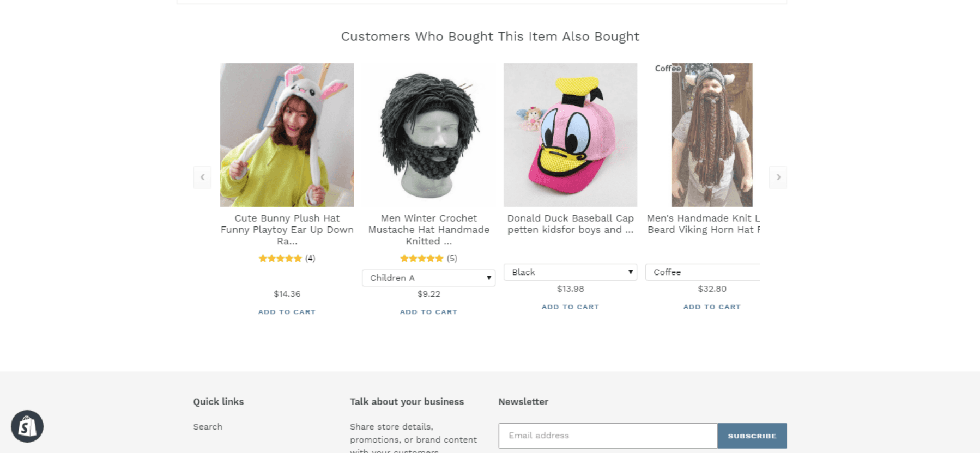Click the Email address input field
Viewport: 980px width, 453px height.
608,436
